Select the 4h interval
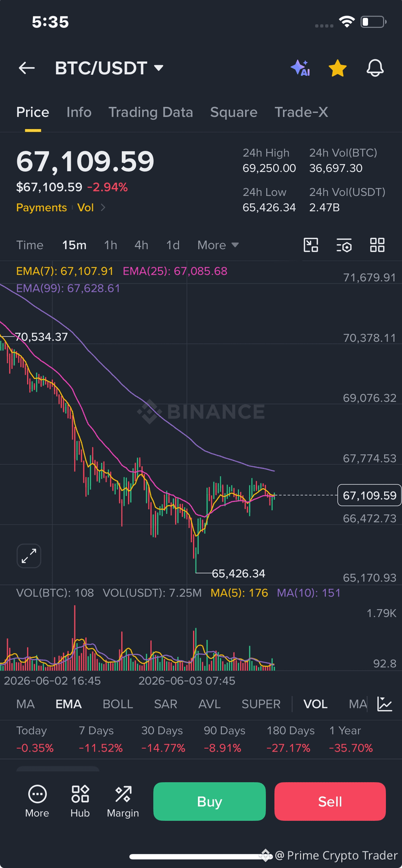This screenshot has width=402, height=868. click(x=141, y=245)
